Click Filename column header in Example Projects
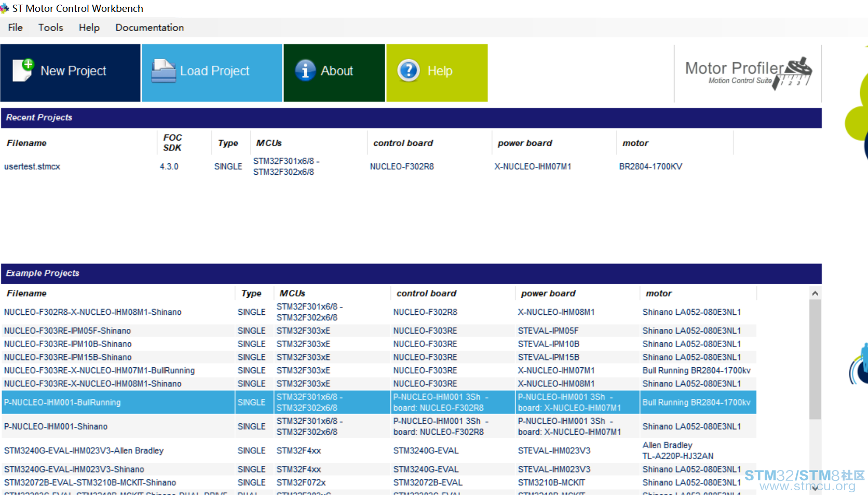 (26, 294)
